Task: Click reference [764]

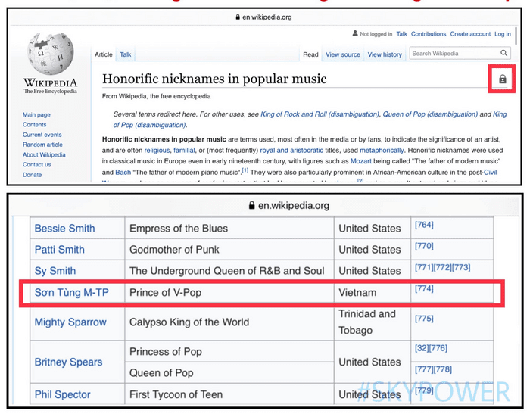Action: point(424,225)
